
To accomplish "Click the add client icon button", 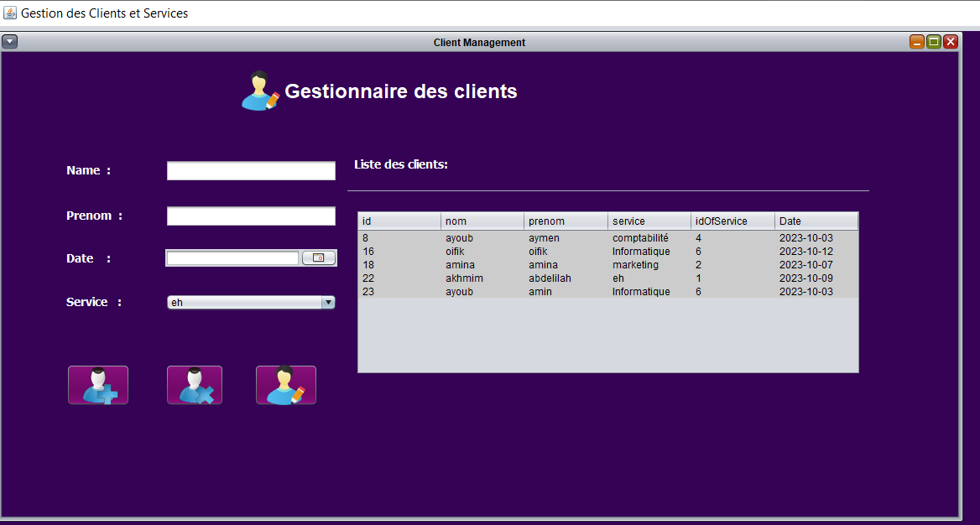I will pos(98,385).
